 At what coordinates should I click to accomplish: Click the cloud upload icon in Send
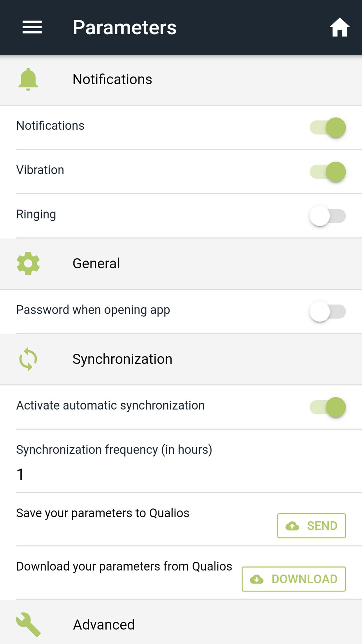pos(292,526)
